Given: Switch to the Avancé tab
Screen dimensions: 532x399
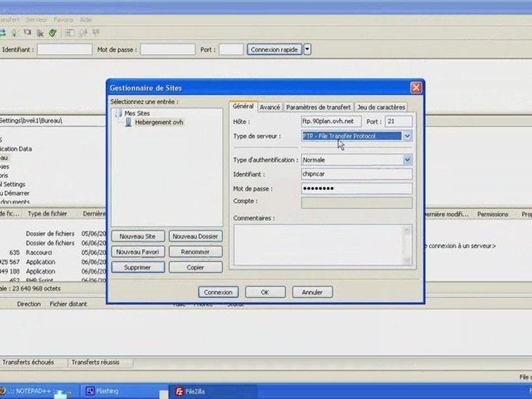Looking at the screenshot, I should 270,107.
